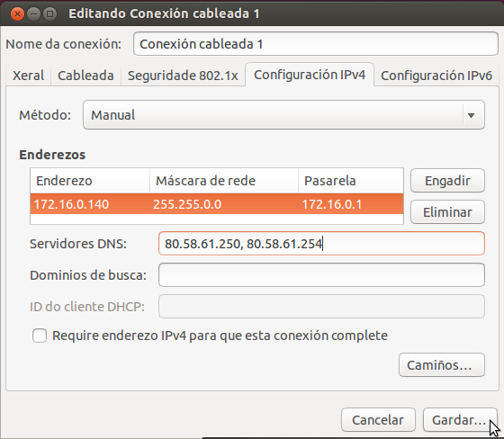Toggle Require enderezo IPv4 checkbox
The height and width of the screenshot is (439, 504).
click(x=40, y=336)
